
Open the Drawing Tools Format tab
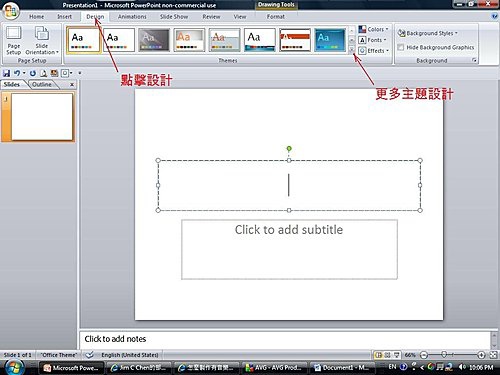coord(275,16)
